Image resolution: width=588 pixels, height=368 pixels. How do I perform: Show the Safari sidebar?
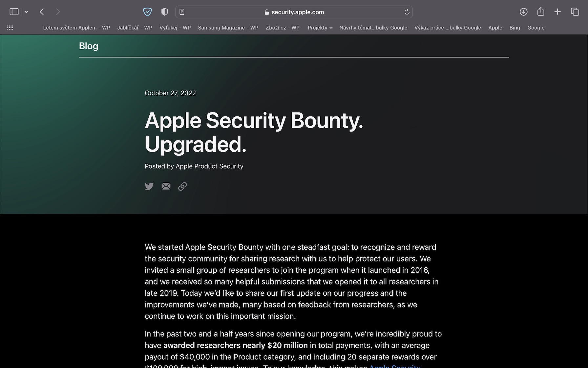click(x=14, y=12)
